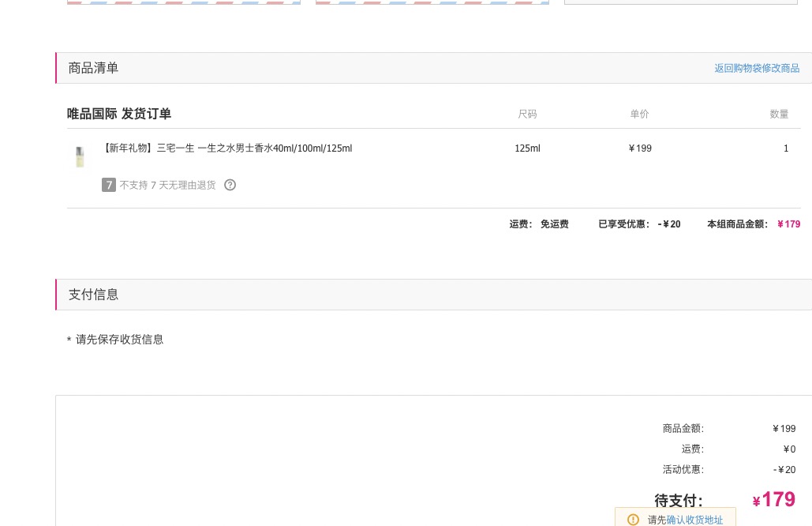The height and width of the screenshot is (526, 812).
Task: Click 单价 column header
Action: point(639,114)
